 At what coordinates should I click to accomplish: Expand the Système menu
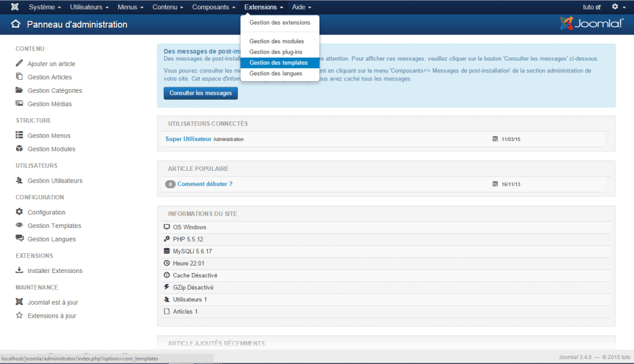[45, 7]
